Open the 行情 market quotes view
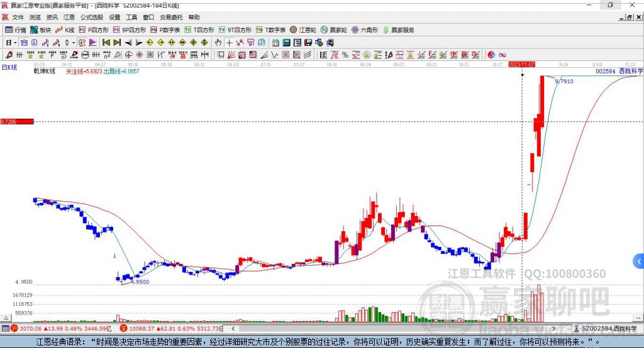The image size is (644, 348). point(15,30)
